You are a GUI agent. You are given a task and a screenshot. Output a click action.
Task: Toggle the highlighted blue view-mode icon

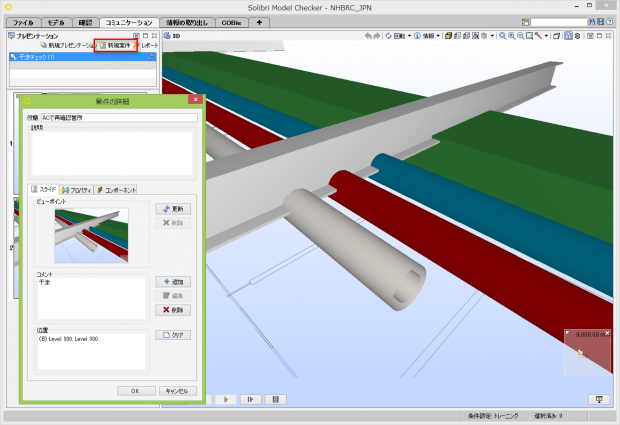pos(568,36)
